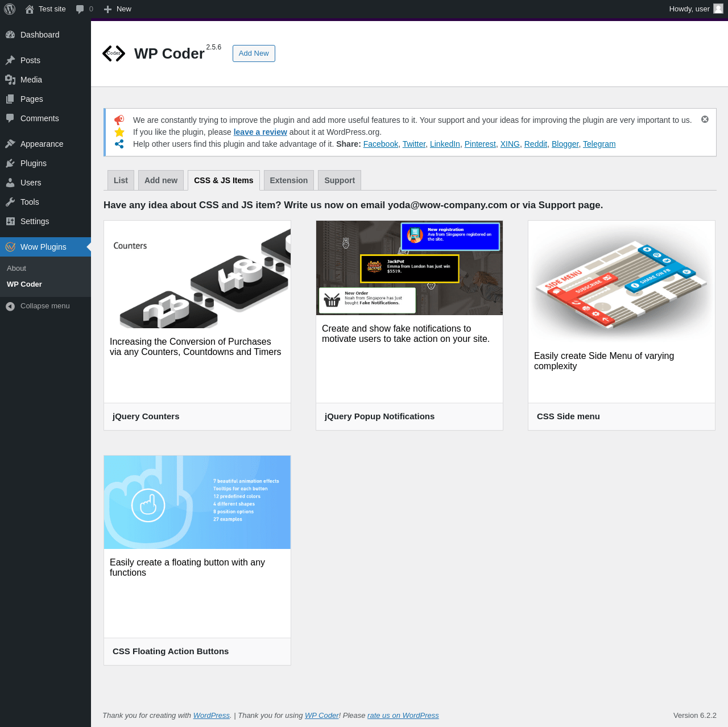This screenshot has height=727, width=728.
Task: Click the WP Coder brackets logo
Action: (114, 53)
